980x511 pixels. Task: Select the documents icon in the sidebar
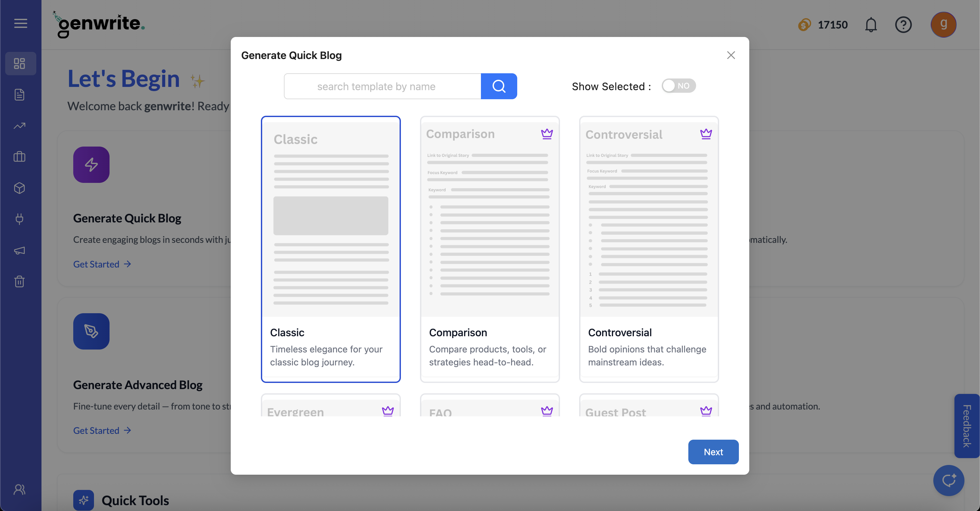[x=19, y=94]
